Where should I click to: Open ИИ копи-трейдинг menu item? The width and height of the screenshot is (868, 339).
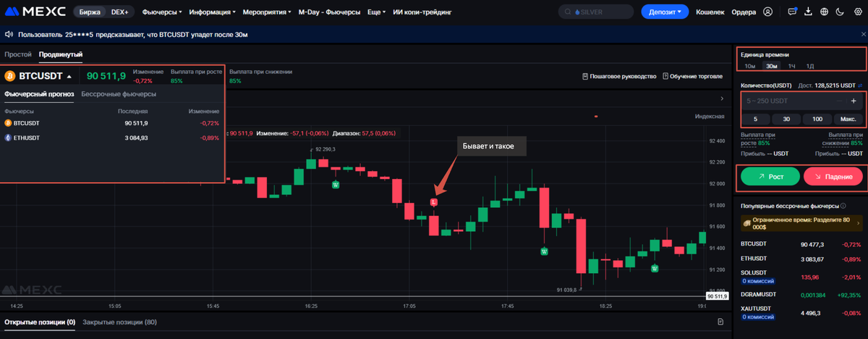(x=421, y=12)
